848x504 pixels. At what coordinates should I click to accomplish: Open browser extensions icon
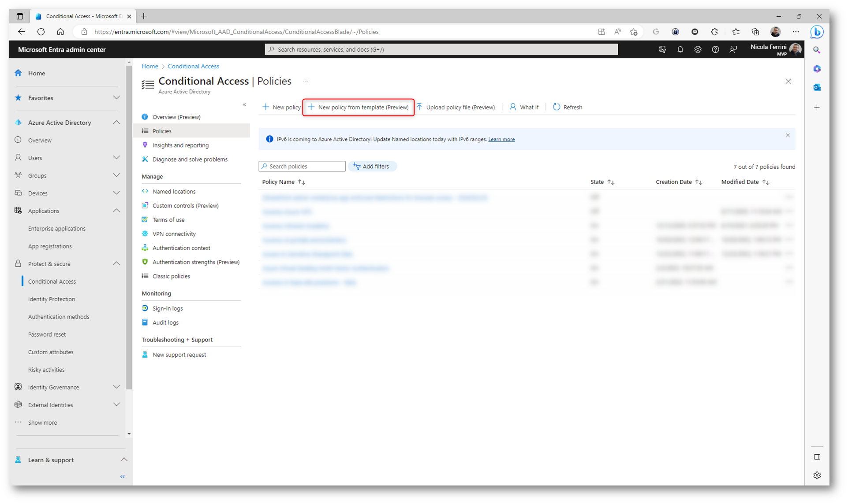tap(714, 32)
